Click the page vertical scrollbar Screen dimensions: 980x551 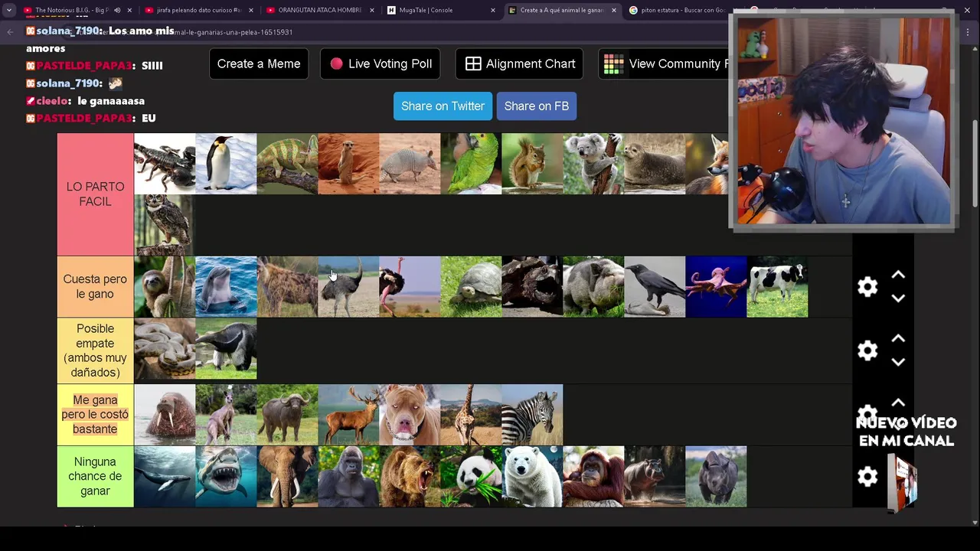pos(975,165)
